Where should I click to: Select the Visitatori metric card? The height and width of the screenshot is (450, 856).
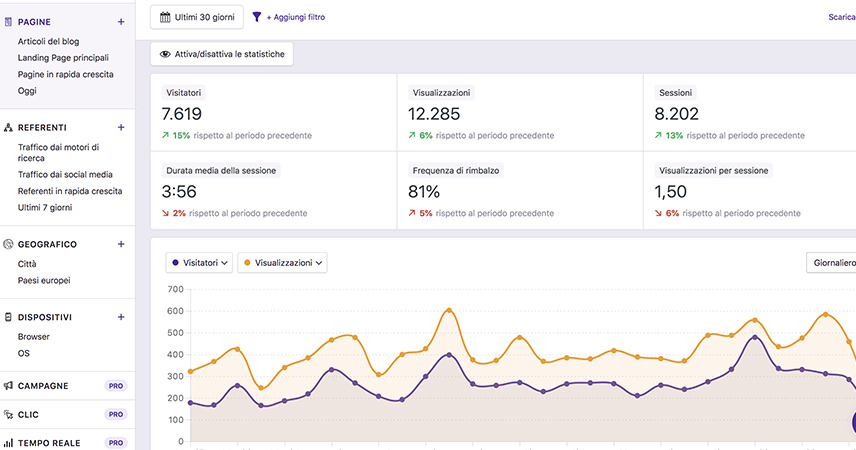pos(273,112)
